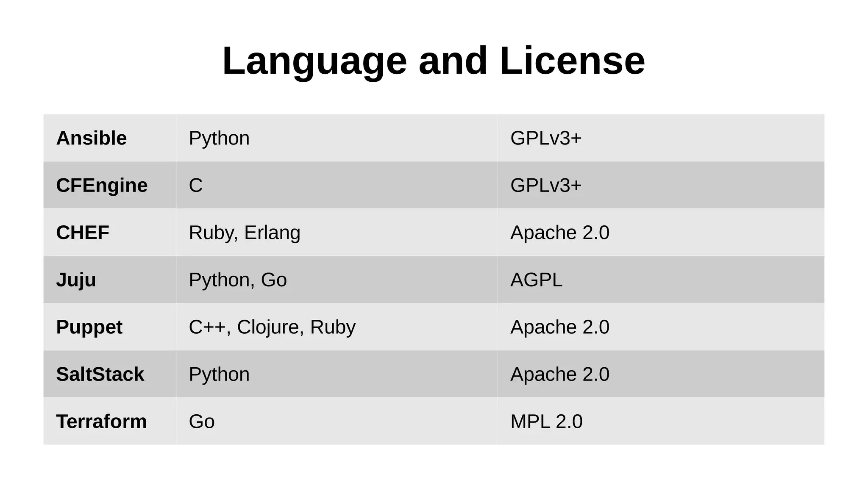This screenshot has height=488, width=868.
Task: Select the Puppet table cell
Action: [89, 327]
